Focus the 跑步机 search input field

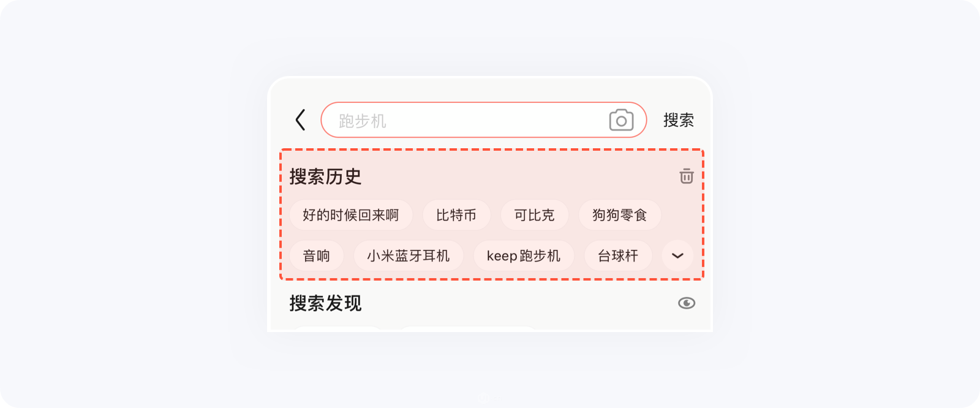[483, 120]
